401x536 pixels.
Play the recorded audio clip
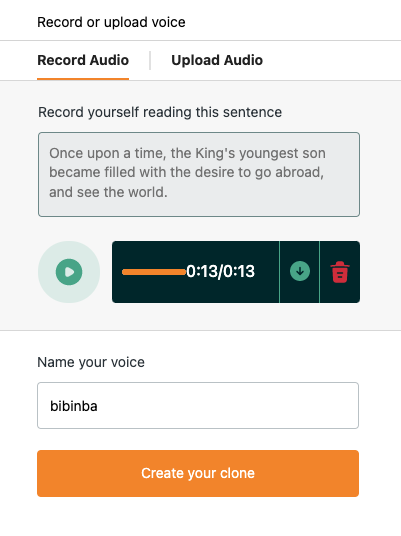coord(69,272)
